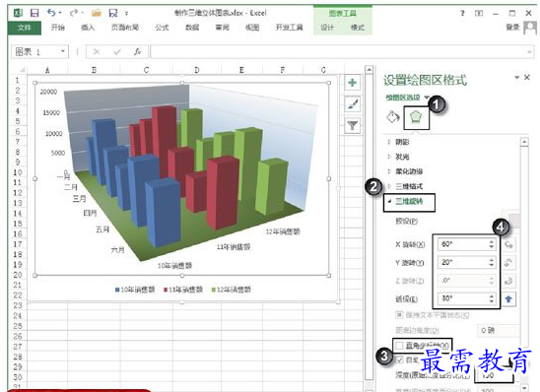This screenshot has width=540, height=392.
Task: Increase X rotation with spinner up arrow
Action: [491, 241]
